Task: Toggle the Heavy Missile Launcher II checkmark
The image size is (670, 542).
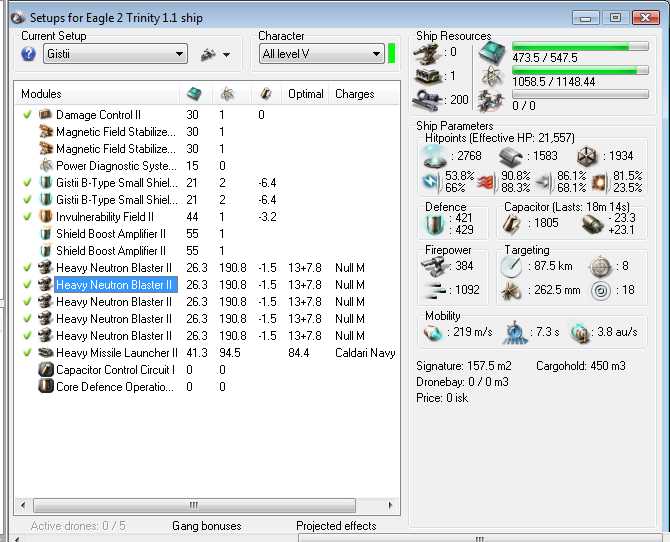Action: [x=27, y=353]
